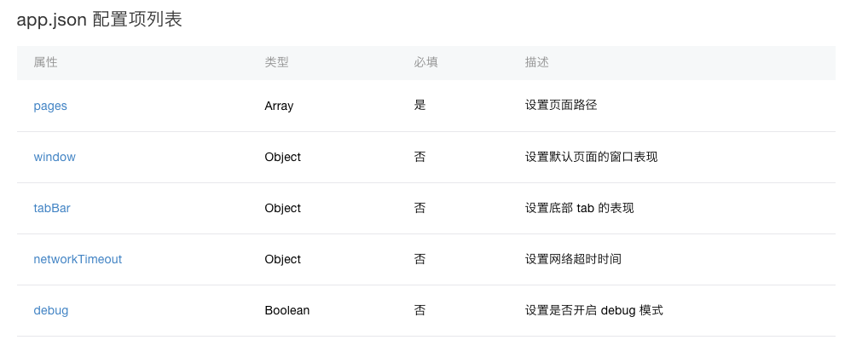Click the tabBar property link
868x363 pixels.
tap(52, 208)
